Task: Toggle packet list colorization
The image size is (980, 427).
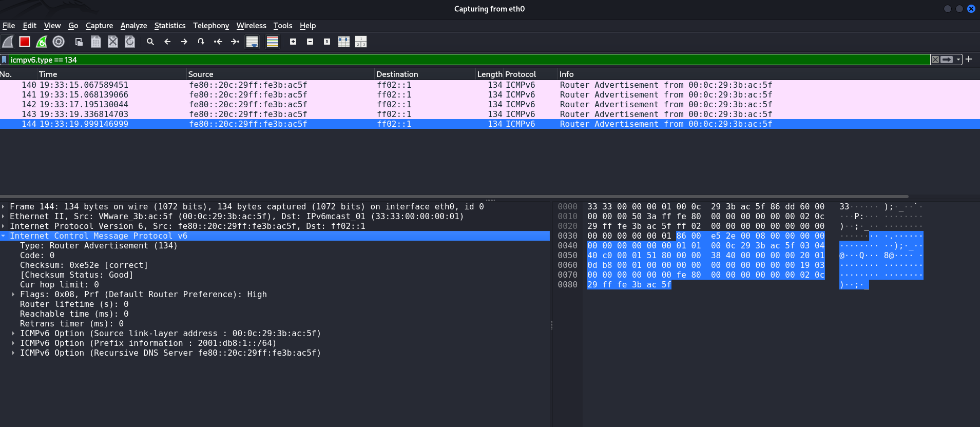Action: pyautogui.click(x=273, y=42)
